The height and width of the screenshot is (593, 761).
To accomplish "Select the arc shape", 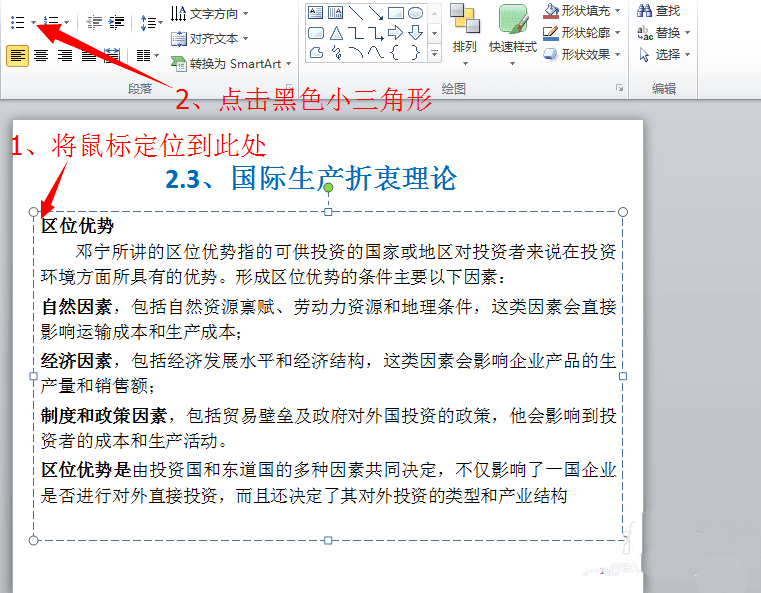I will coord(356,52).
